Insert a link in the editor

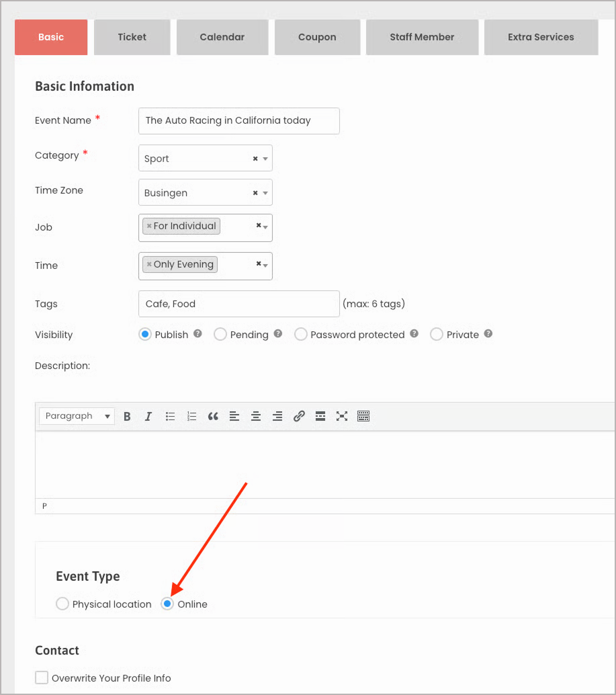point(299,417)
